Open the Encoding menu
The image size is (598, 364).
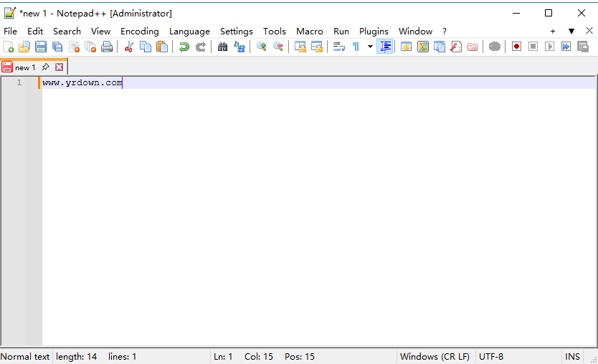140,32
